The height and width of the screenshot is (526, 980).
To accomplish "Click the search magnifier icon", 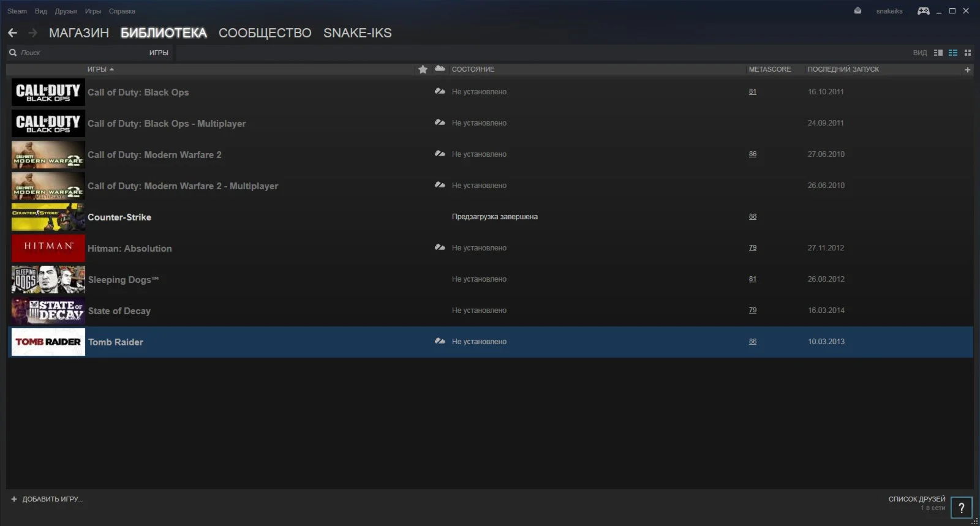I will [13, 53].
